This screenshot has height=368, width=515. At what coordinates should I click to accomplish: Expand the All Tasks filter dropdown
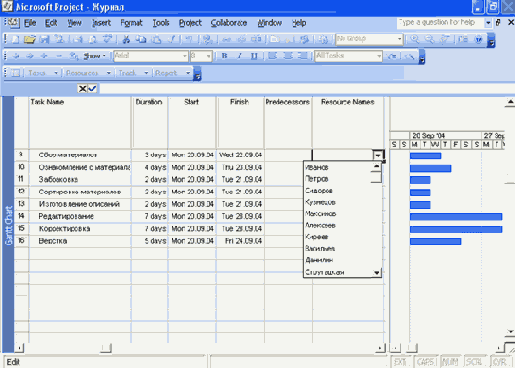coord(379,56)
